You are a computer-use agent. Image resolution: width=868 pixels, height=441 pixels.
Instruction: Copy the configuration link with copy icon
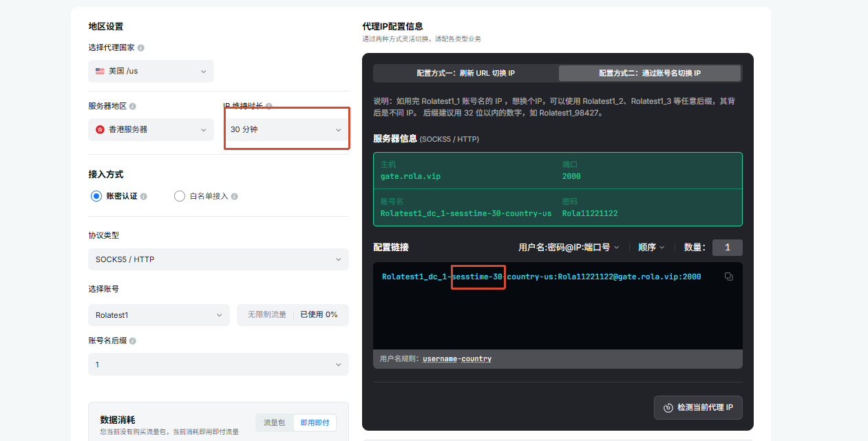[x=729, y=277]
